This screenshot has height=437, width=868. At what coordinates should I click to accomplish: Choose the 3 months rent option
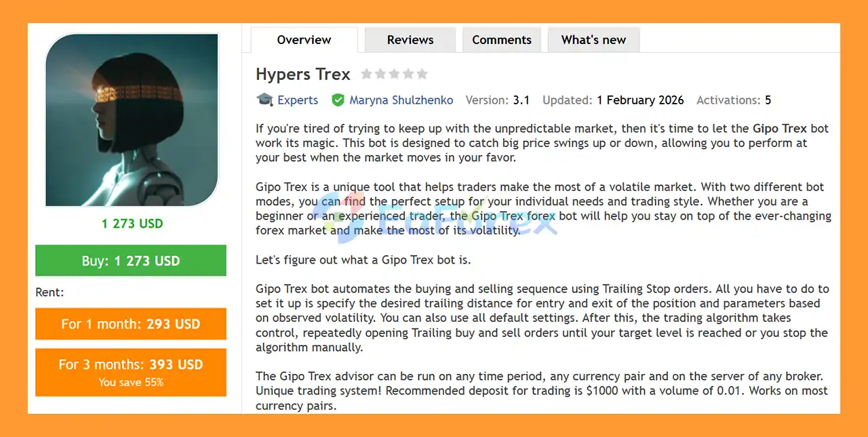131,371
